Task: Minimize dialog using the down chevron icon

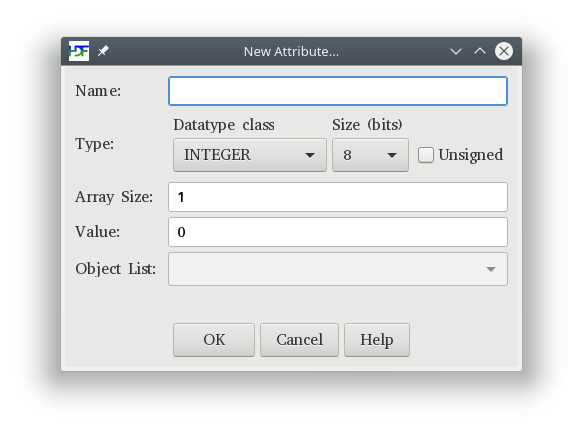Action: [456, 51]
